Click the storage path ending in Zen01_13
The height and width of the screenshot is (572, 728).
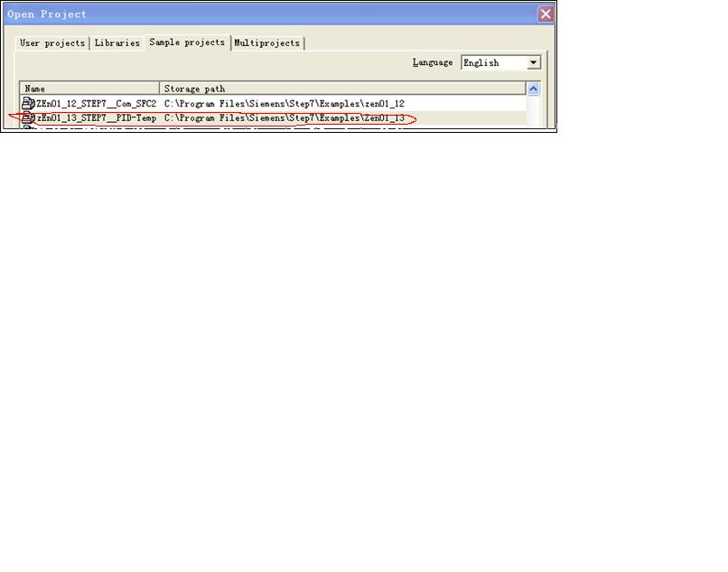pos(285,118)
